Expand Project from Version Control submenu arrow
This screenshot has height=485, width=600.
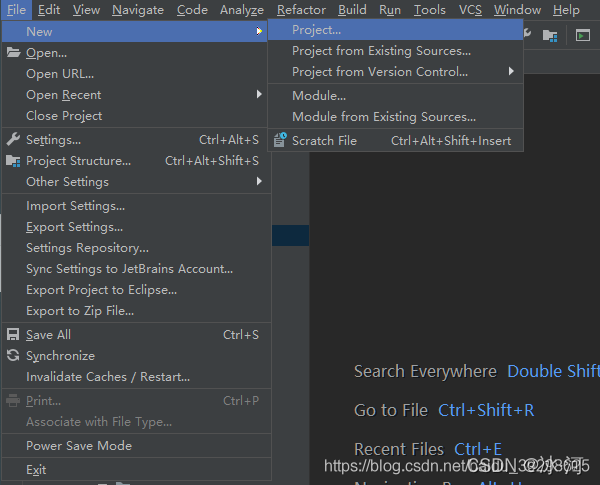click(x=511, y=71)
